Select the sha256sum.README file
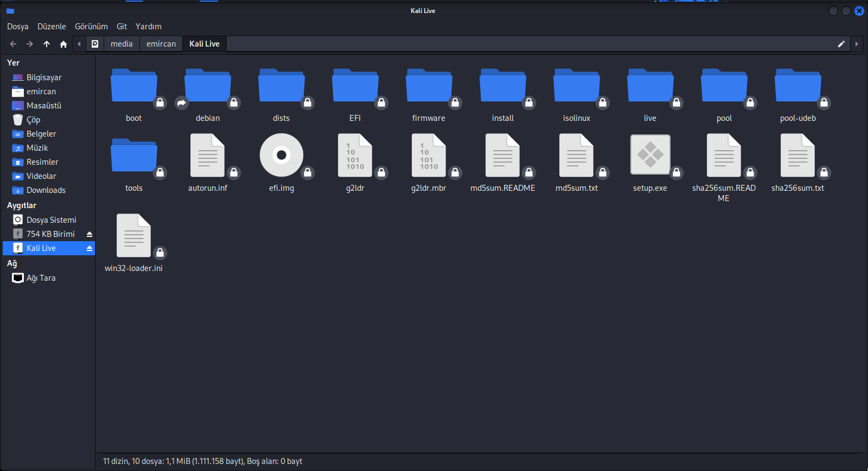Viewport: 868px width, 471px height. click(x=724, y=156)
